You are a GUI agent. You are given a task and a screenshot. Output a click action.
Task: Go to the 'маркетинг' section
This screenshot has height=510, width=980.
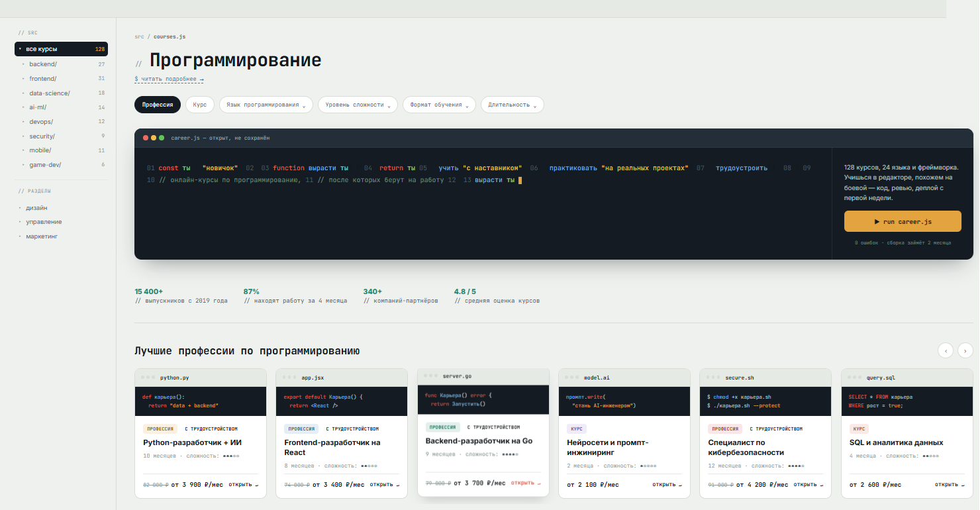[42, 236]
